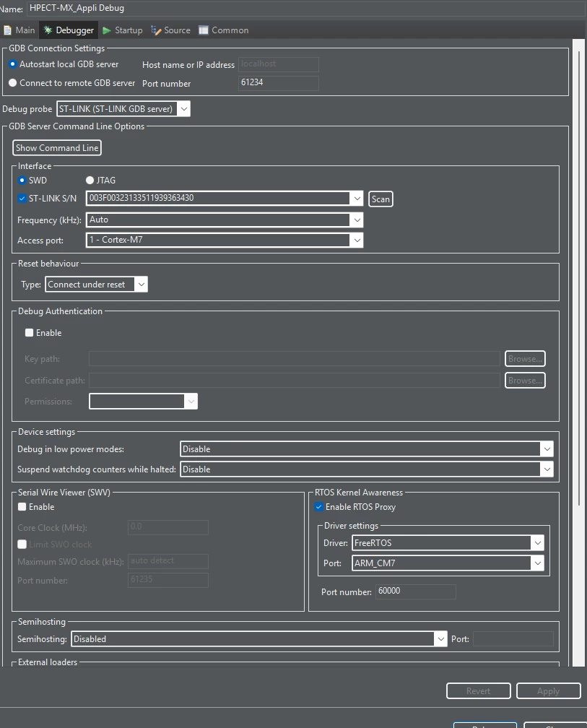
Task: Enable Debug Authentication checkbox
Action: (x=29, y=333)
